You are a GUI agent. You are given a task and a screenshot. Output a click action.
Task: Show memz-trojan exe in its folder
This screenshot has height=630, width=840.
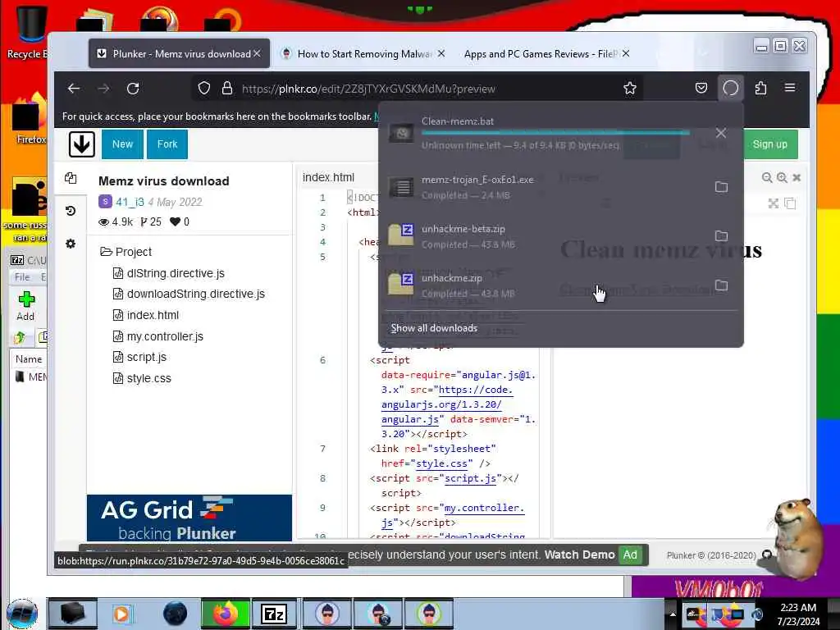722,187
